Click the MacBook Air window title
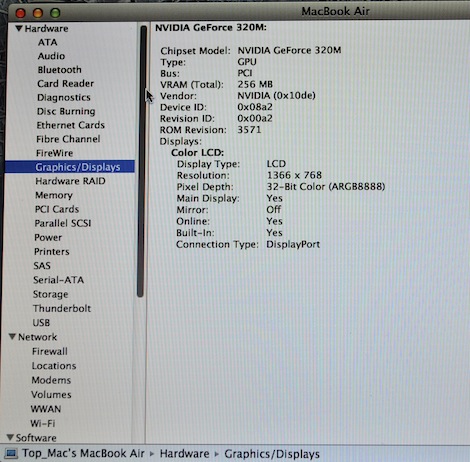Image resolution: width=470 pixels, height=462 pixels. (x=335, y=11)
